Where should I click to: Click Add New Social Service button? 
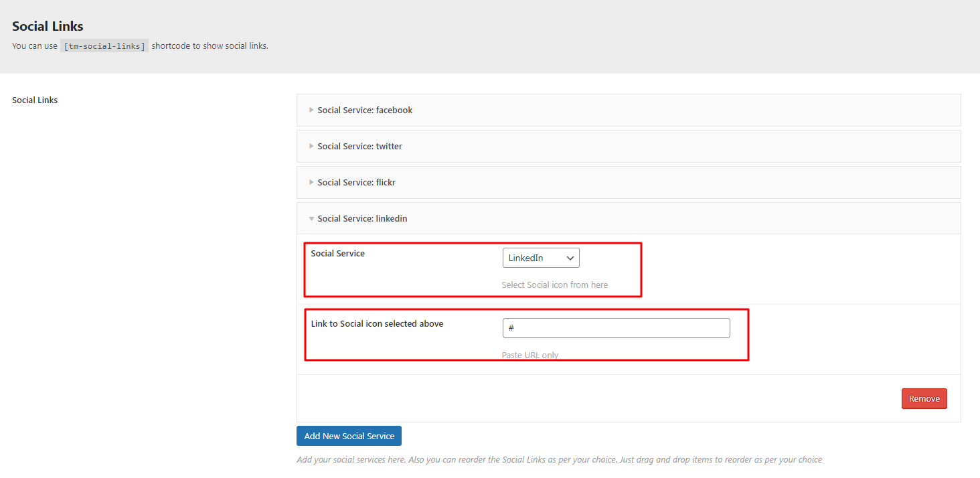(349, 436)
